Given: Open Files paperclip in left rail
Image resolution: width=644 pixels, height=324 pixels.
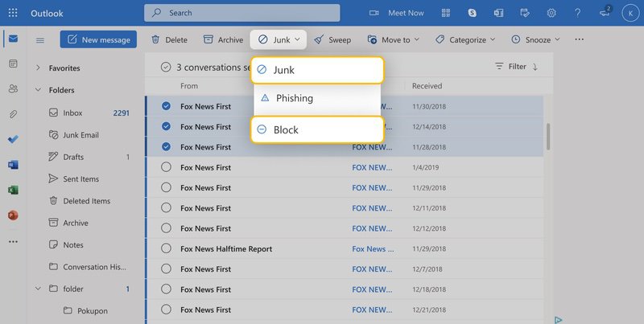Looking at the screenshot, I should pos(13,114).
